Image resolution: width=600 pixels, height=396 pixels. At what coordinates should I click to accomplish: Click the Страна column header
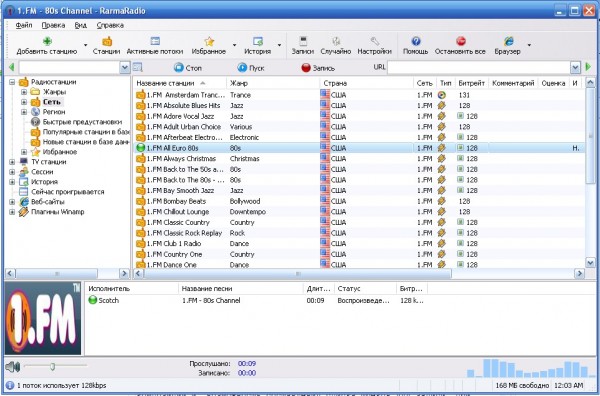pyautogui.click(x=367, y=83)
